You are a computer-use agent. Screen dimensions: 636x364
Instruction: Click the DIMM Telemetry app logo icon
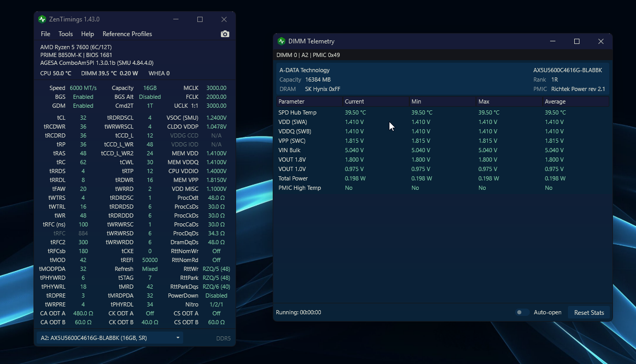click(x=282, y=41)
